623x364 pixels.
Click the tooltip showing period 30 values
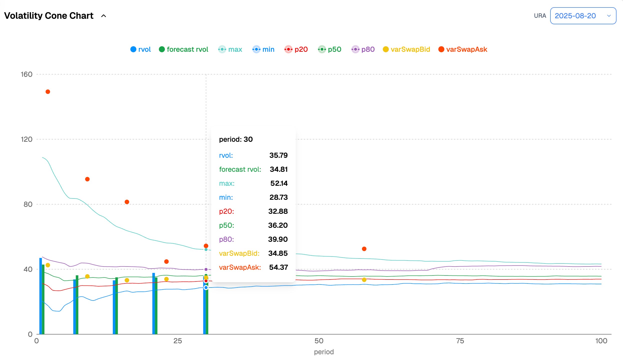(x=253, y=202)
